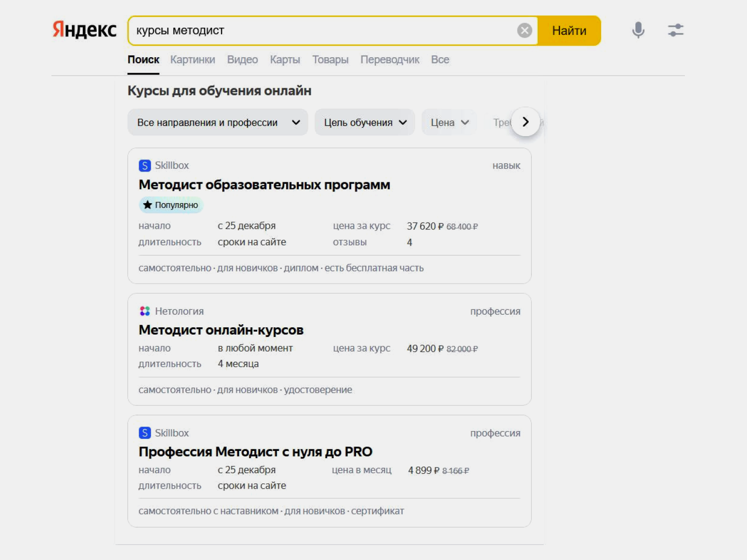Image resolution: width=747 pixels, height=560 pixels.
Task: Start voice search with the microphone icon
Action: click(x=638, y=30)
